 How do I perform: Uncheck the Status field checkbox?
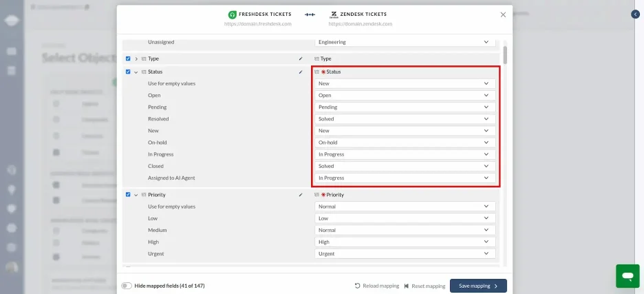click(128, 72)
